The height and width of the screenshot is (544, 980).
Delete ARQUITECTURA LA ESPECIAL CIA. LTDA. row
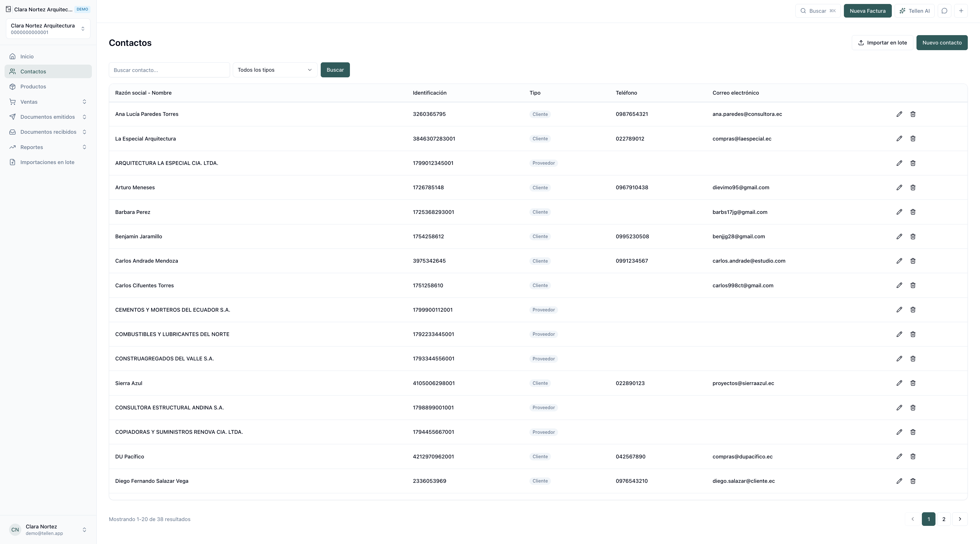913,163
